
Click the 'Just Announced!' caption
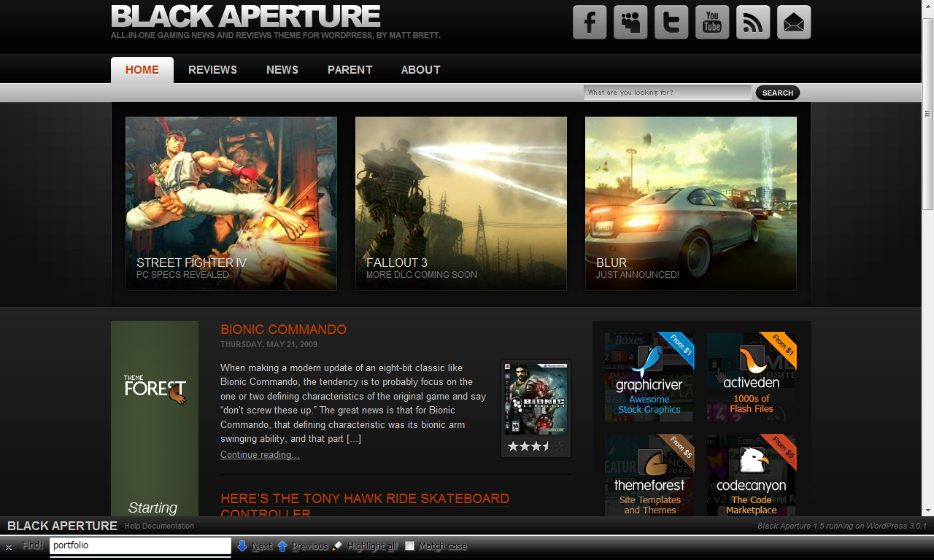click(638, 275)
